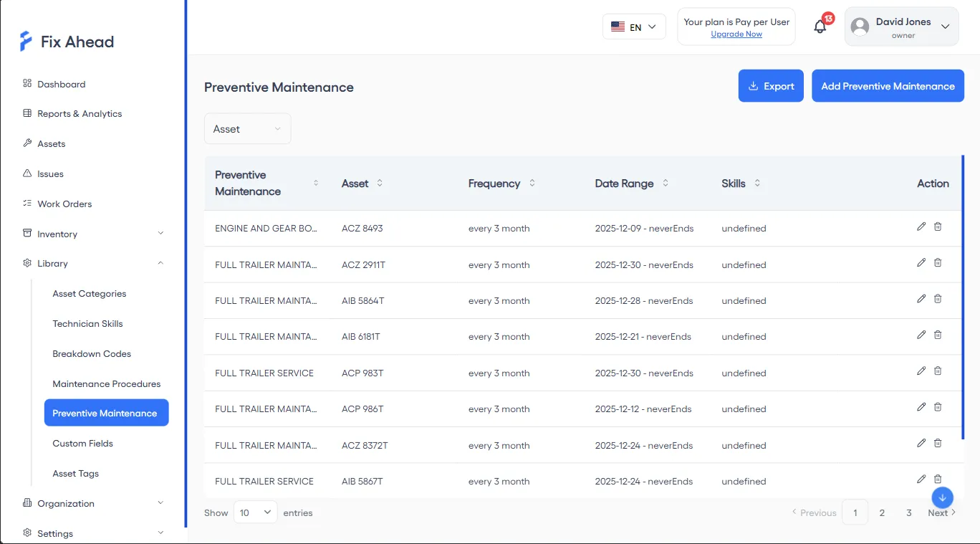Switch to the Technician Skills page
Viewport: 980px width, 544px height.
(87, 323)
